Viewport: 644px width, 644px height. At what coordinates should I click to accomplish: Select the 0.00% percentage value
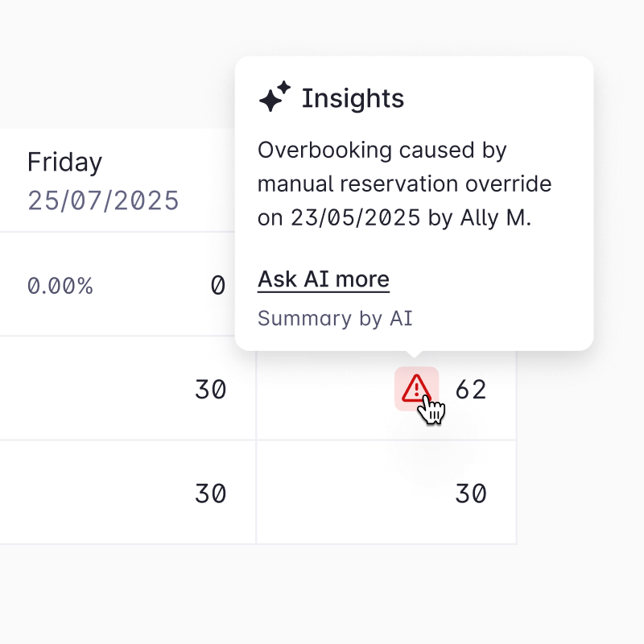tap(60, 285)
